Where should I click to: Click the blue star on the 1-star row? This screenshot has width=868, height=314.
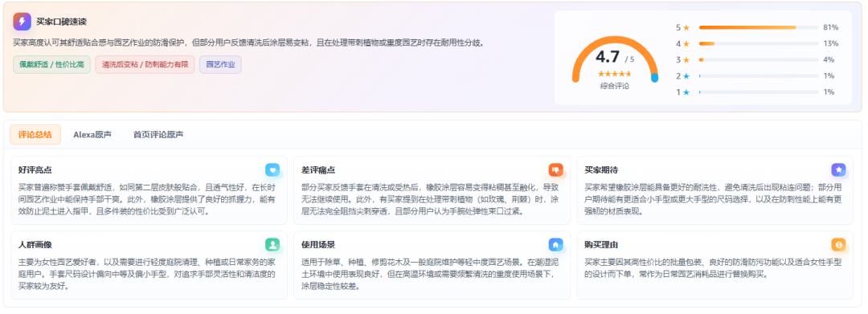(x=686, y=92)
